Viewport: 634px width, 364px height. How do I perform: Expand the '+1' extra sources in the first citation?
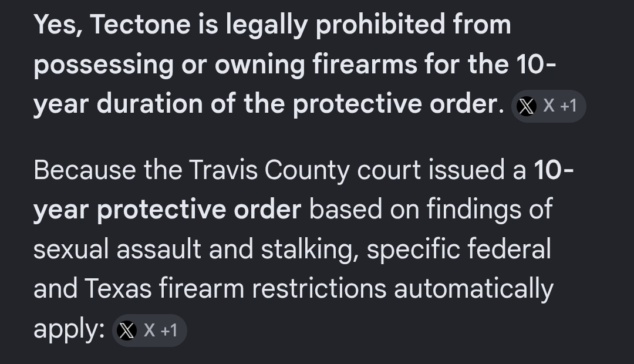coord(568,106)
